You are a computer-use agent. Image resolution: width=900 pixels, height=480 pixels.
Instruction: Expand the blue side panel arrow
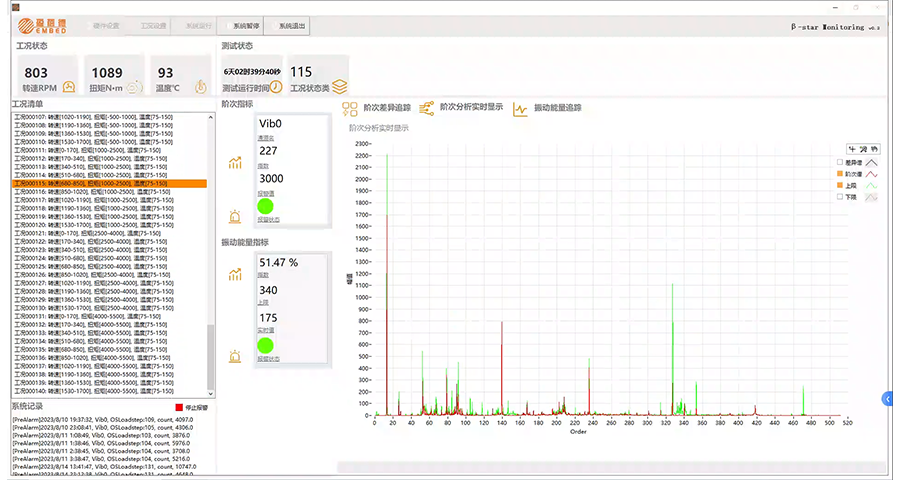(887, 398)
